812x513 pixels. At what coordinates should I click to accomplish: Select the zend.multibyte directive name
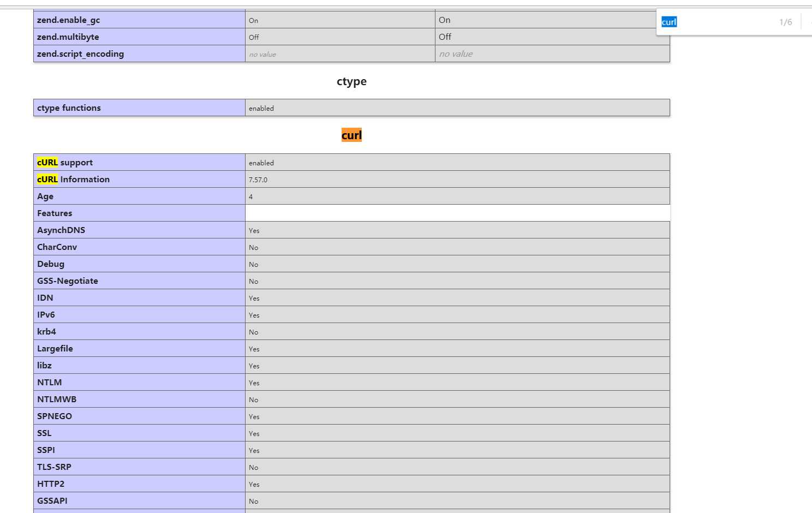pos(68,37)
